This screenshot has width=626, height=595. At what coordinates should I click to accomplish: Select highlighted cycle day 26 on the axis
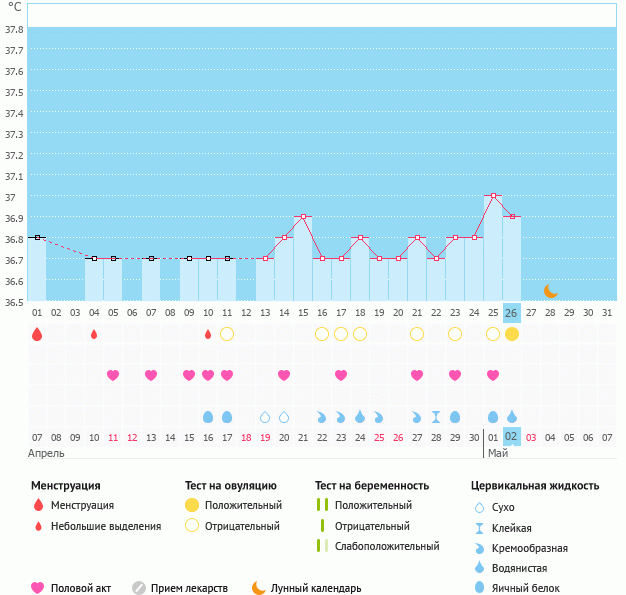coord(512,313)
